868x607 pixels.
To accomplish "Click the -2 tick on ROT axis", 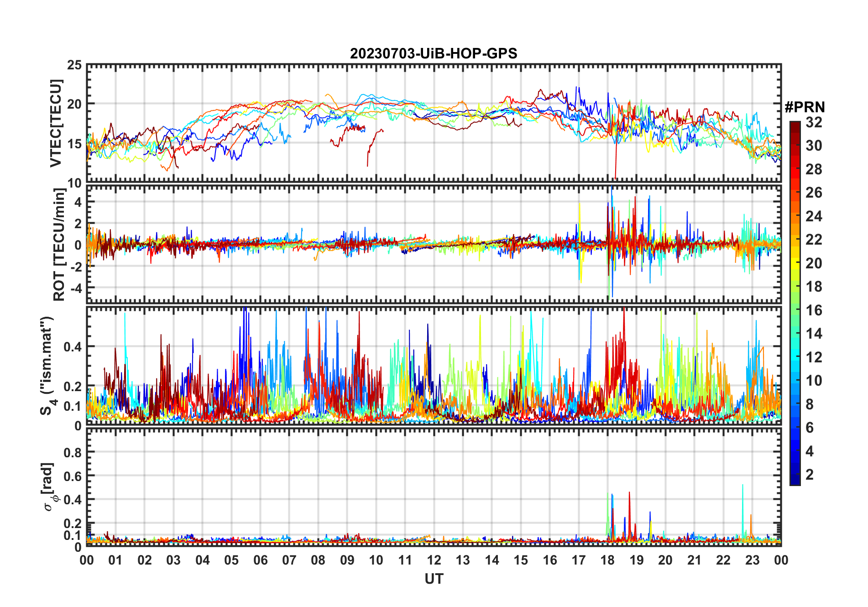I will point(76,267).
